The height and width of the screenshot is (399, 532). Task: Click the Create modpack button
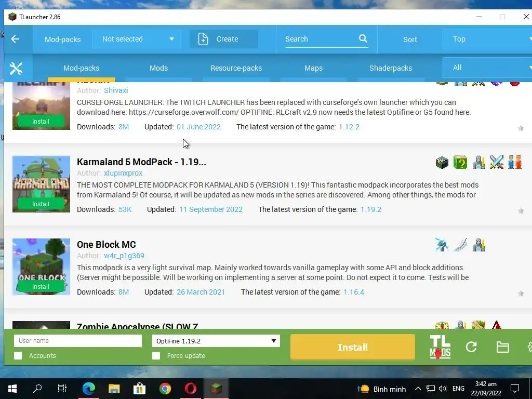pos(224,39)
